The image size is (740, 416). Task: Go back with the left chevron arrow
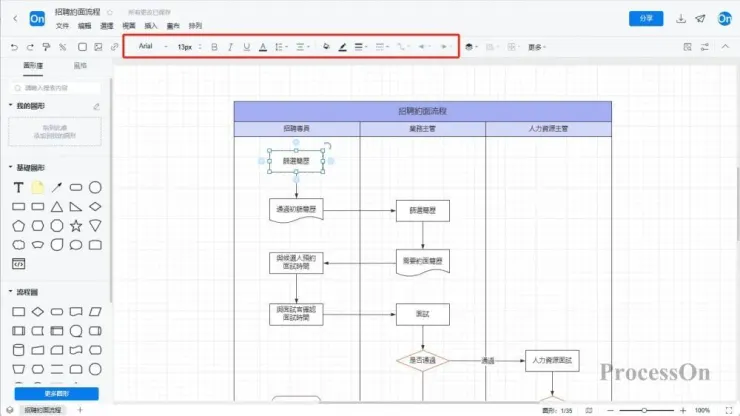tap(15, 18)
